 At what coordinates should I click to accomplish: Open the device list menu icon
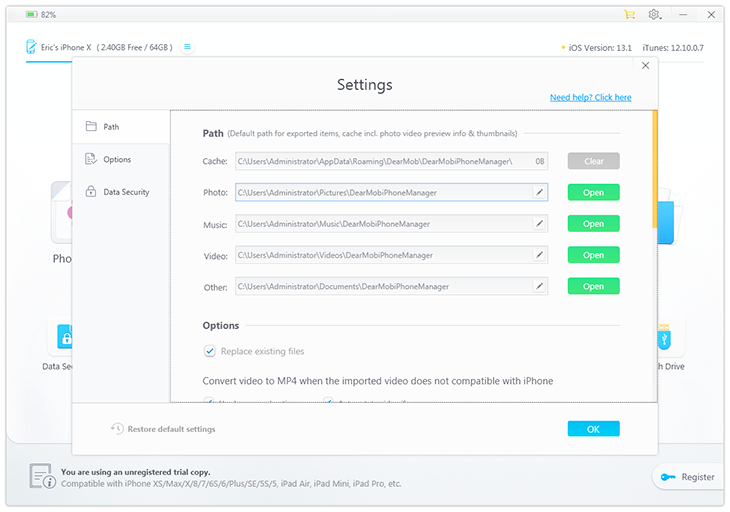187,47
